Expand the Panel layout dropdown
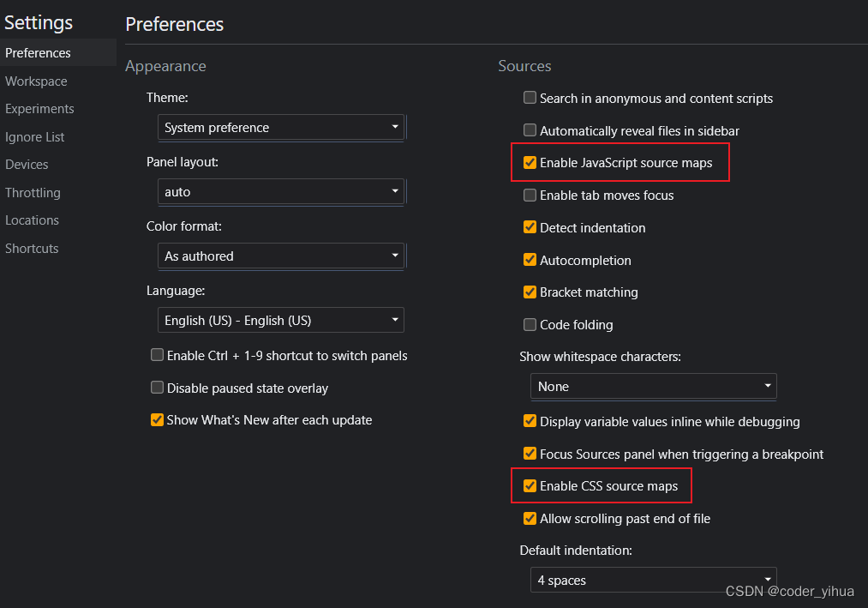The image size is (868, 608). (x=281, y=192)
